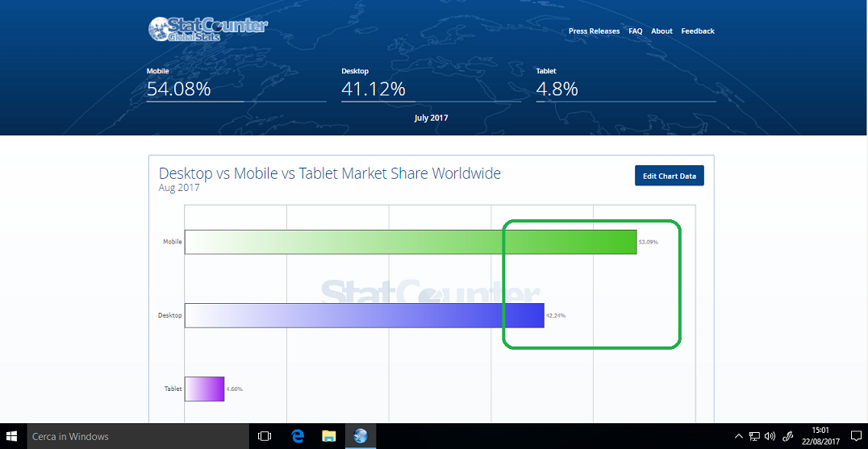Click the Desktop 41.12% statistic
This screenshot has height=449, width=868.
coord(431,84)
